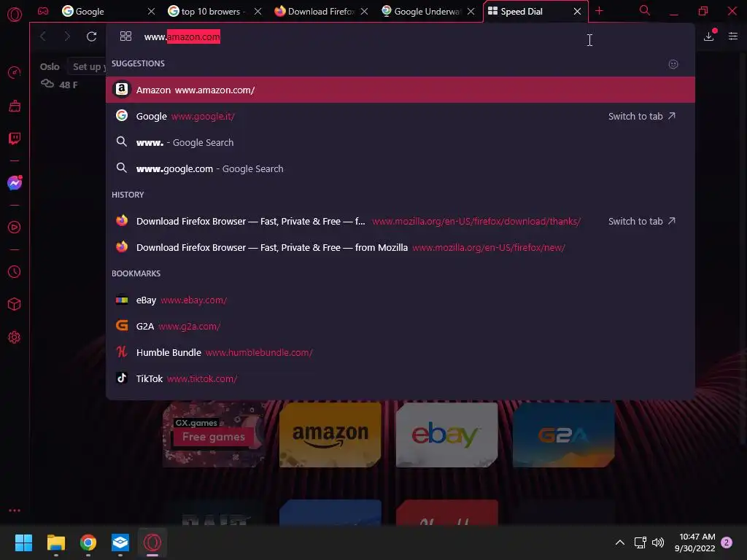Open Chrome from taskbar

point(88,542)
